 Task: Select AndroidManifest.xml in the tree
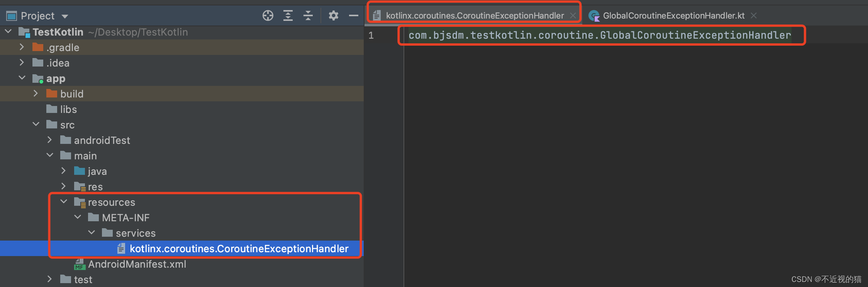(182, 264)
